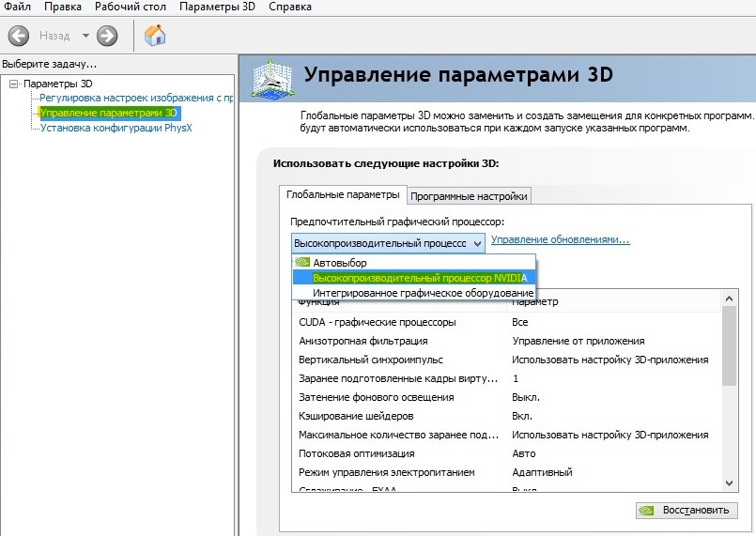Select the Затенение фонового освещения row
Viewport: 756px width, 536px height.
[x=507, y=397]
